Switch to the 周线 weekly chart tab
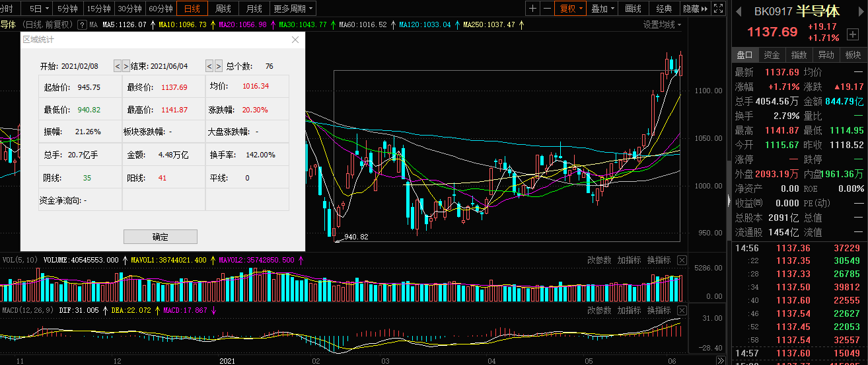This screenshot has width=868, height=365. (x=223, y=9)
